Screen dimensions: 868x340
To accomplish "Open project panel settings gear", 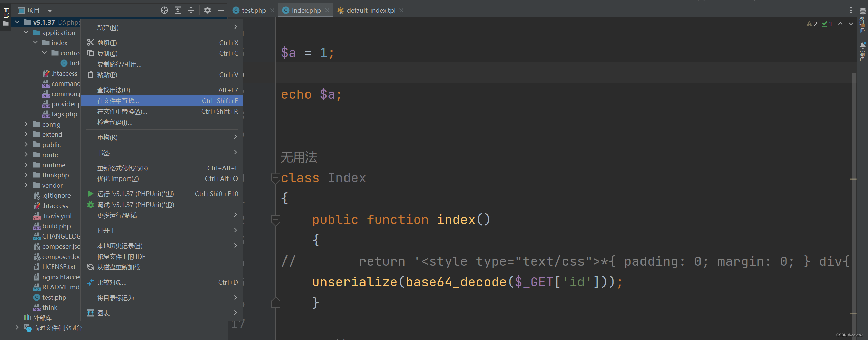I will pyautogui.click(x=208, y=10).
